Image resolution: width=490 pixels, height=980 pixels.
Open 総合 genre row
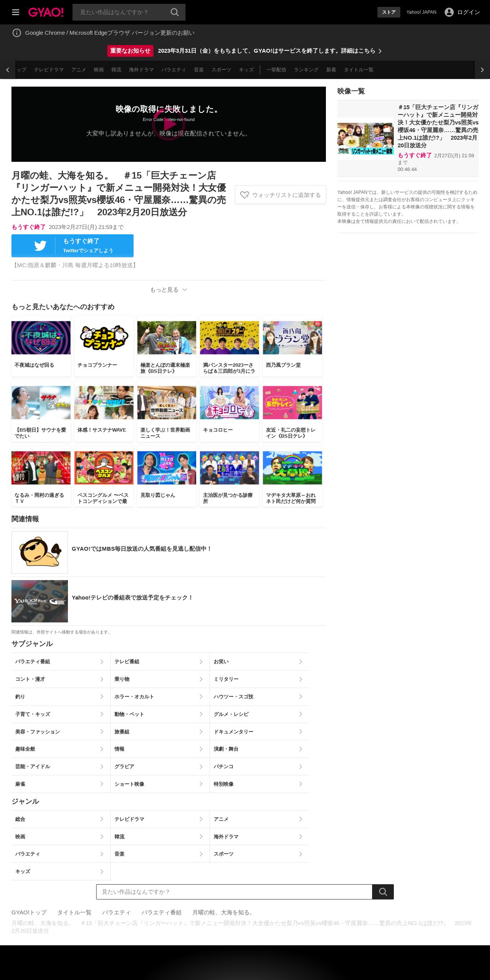coord(61,819)
